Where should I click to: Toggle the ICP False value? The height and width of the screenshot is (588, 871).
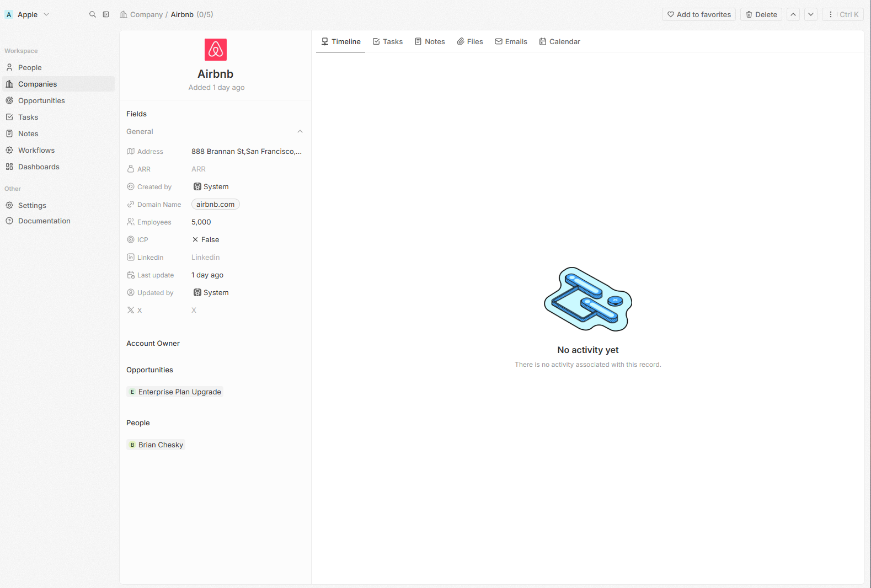[206, 239]
